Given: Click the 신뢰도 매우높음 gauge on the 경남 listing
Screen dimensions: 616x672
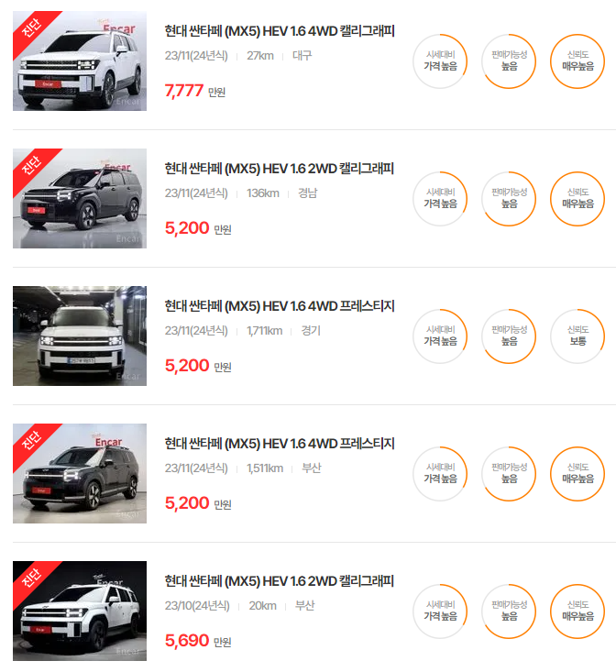Looking at the screenshot, I should (577, 199).
